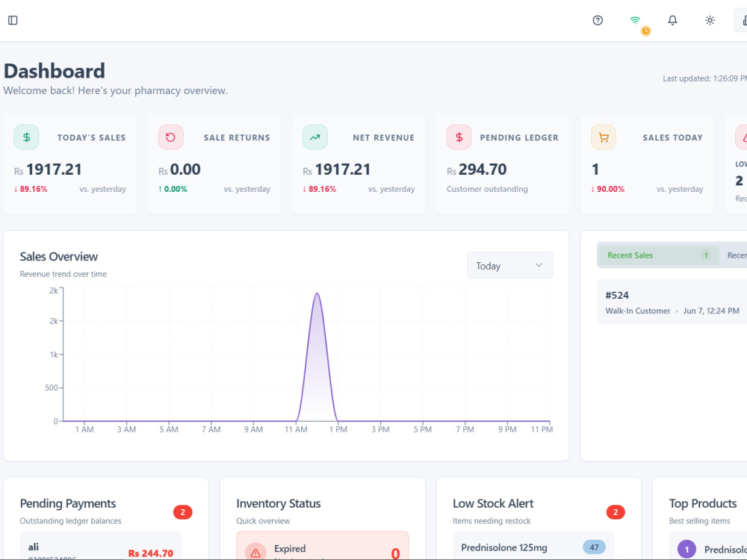Viewport: 747px width, 560px height.
Task: Open ali's pending payment row
Action: click(101, 547)
